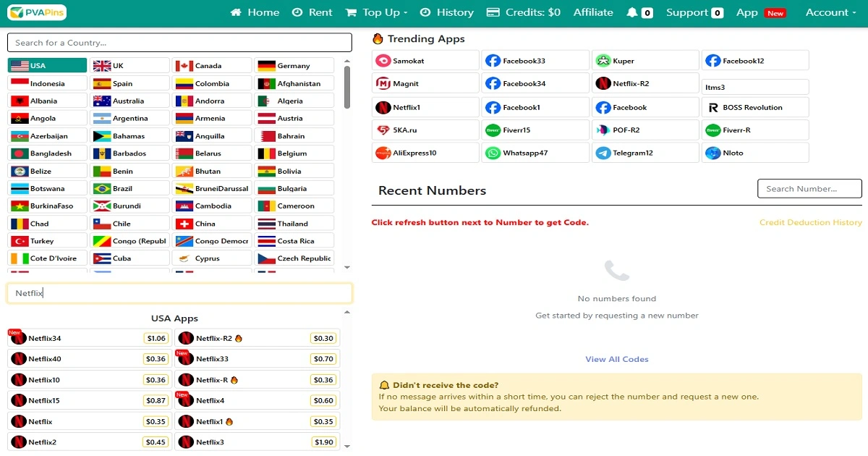The height and width of the screenshot is (456, 868).
Task: Select the Magnit trending app
Action: (x=425, y=83)
